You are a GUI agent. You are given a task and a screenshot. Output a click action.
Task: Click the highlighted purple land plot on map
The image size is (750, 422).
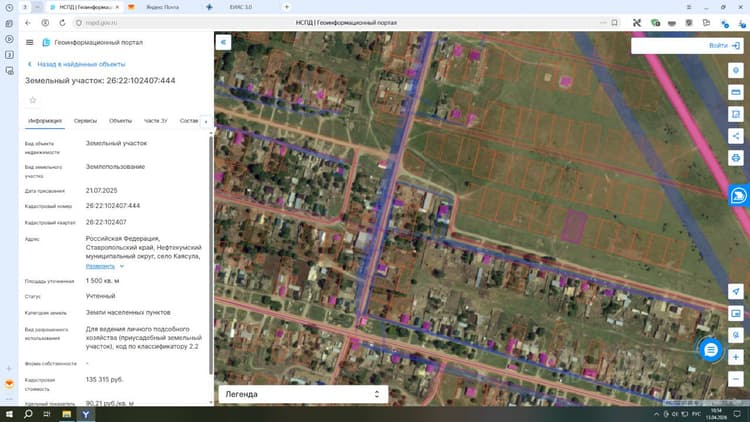pos(574,226)
